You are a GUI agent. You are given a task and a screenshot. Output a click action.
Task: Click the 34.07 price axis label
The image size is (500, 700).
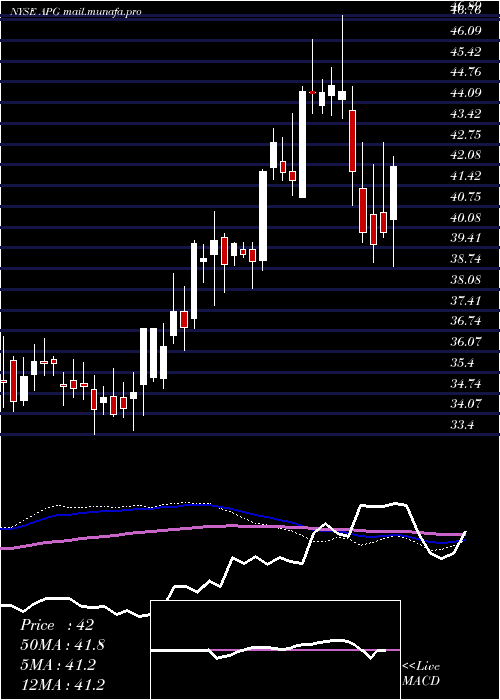[466, 404]
